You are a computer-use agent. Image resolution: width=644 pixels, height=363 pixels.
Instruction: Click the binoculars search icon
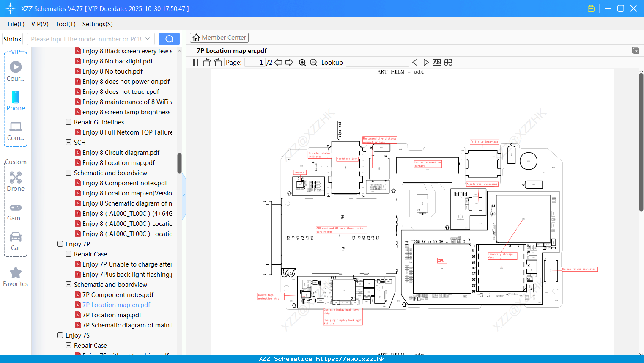point(448,62)
